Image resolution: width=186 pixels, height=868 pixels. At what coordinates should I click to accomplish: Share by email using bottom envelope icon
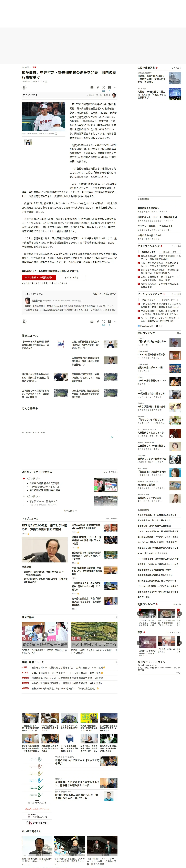tap(92, 322)
